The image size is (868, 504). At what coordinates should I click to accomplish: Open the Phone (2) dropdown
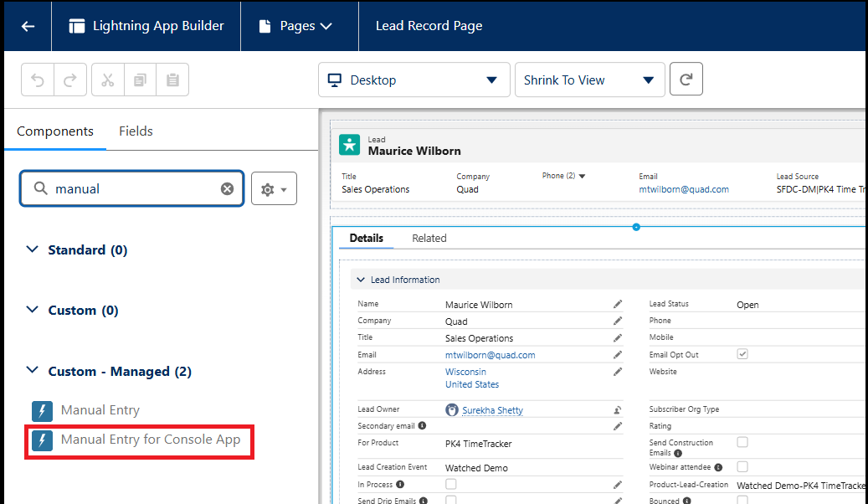click(582, 176)
